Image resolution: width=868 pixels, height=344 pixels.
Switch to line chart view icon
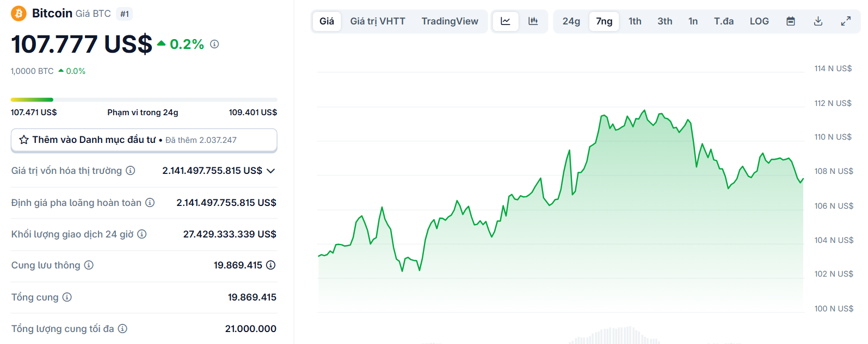click(506, 21)
